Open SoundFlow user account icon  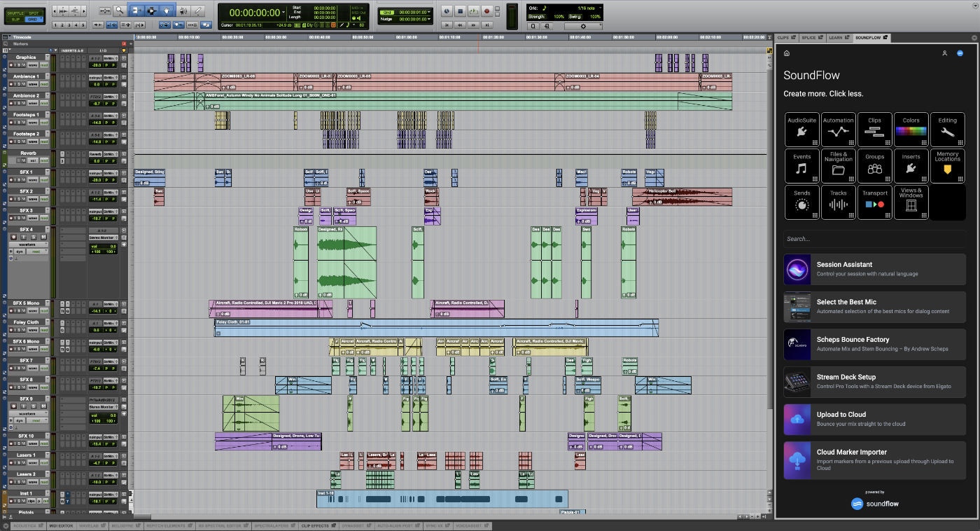pyautogui.click(x=944, y=53)
